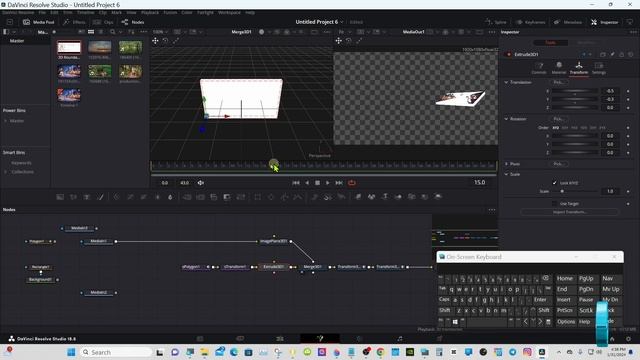Select the Extrude3D1 node
Viewport: 640px width, 360px height.
point(273,267)
